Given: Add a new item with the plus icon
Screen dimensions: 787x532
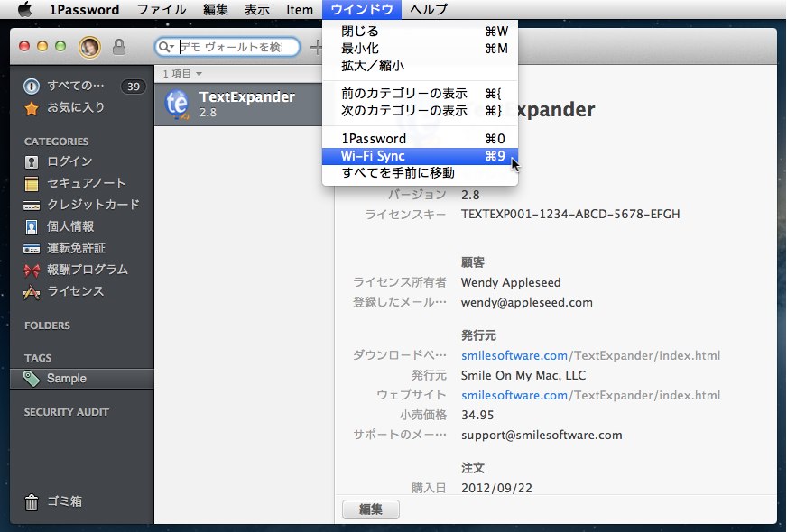Looking at the screenshot, I should (316, 47).
